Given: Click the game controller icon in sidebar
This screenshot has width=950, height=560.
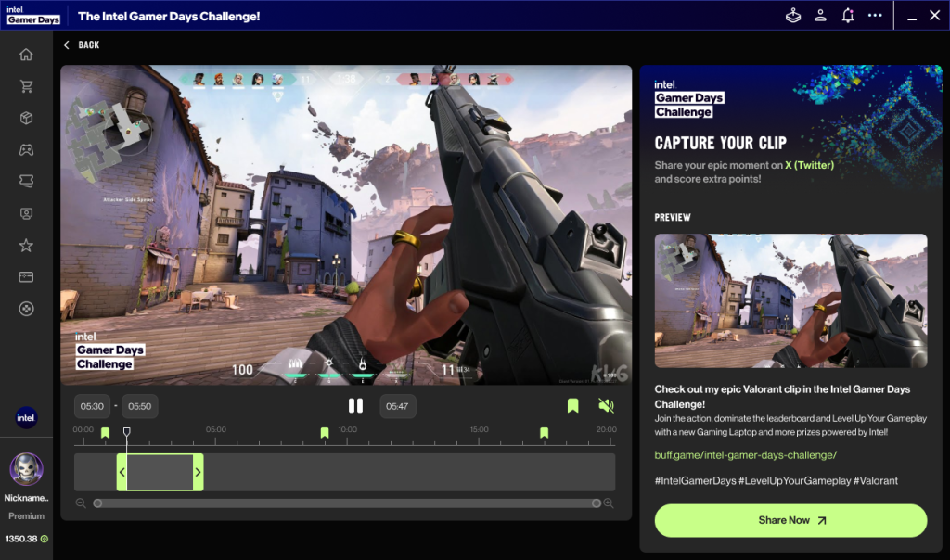Looking at the screenshot, I should pos(26,149).
